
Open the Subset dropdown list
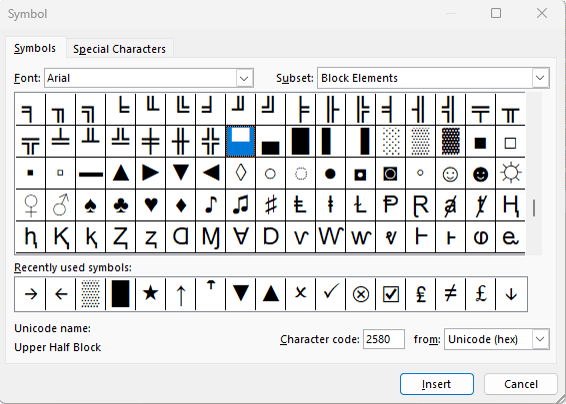tap(540, 78)
